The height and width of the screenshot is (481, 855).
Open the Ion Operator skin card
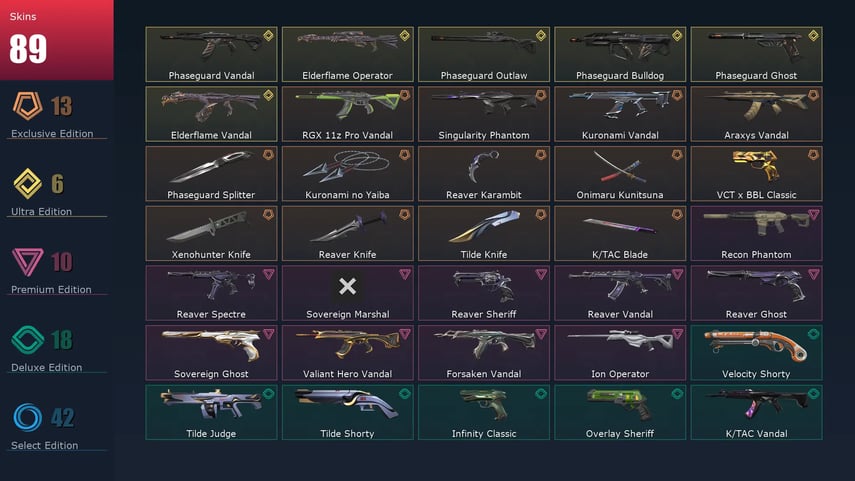[x=620, y=353]
